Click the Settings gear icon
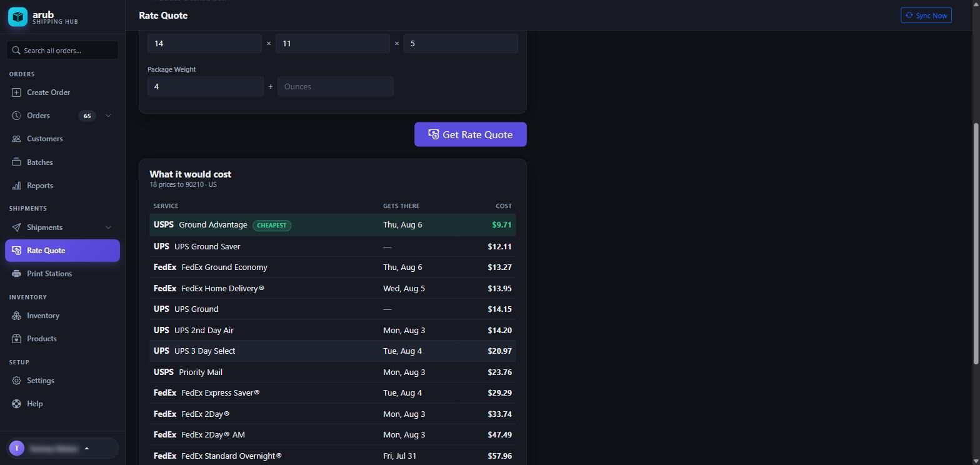This screenshot has width=980, height=465. (16, 381)
